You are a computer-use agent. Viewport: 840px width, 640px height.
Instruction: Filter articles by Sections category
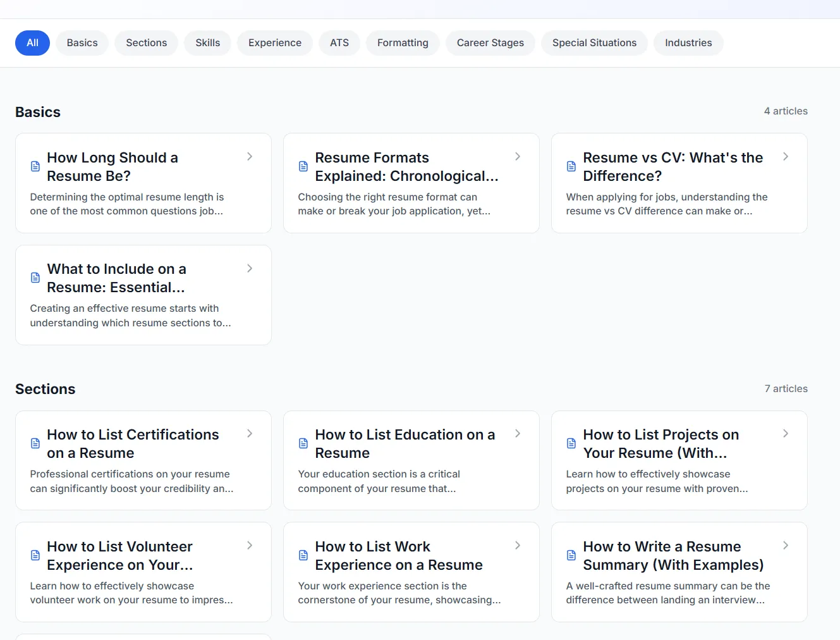(x=147, y=43)
